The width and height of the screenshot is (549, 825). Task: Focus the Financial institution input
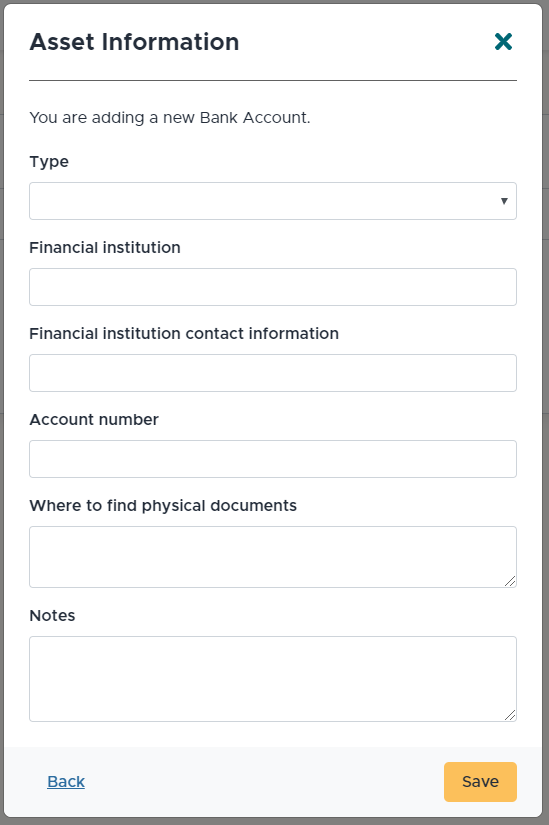273,287
